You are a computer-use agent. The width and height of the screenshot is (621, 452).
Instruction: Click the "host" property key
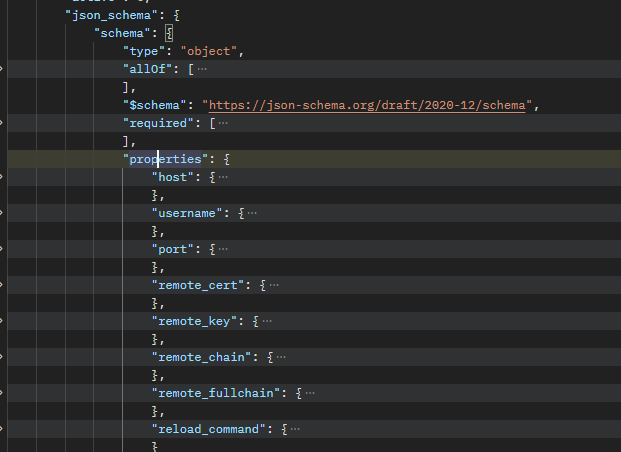point(173,177)
